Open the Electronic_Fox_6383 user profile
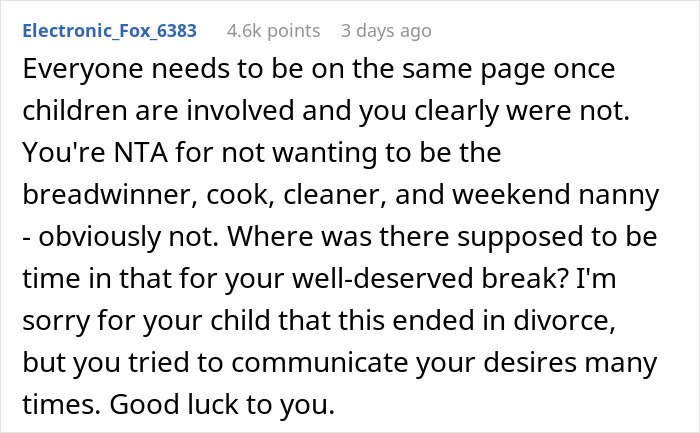This screenshot has width=700, height=433. click(x=108, y=31)
